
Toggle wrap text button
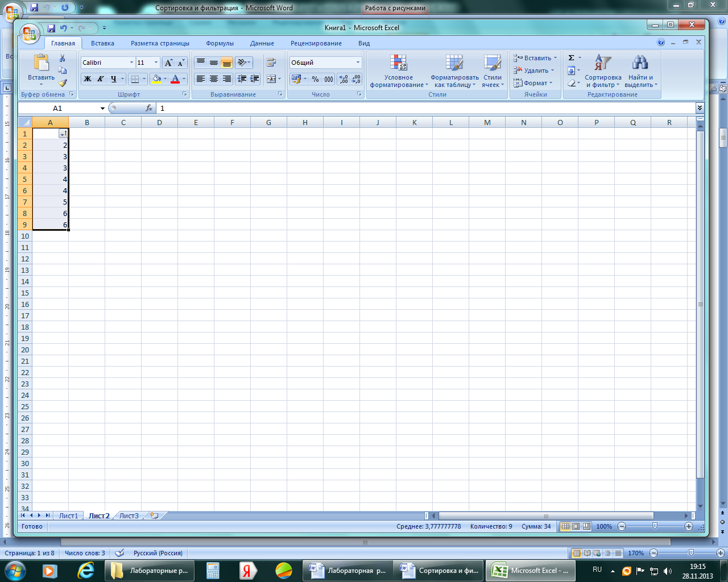(271, 63)
